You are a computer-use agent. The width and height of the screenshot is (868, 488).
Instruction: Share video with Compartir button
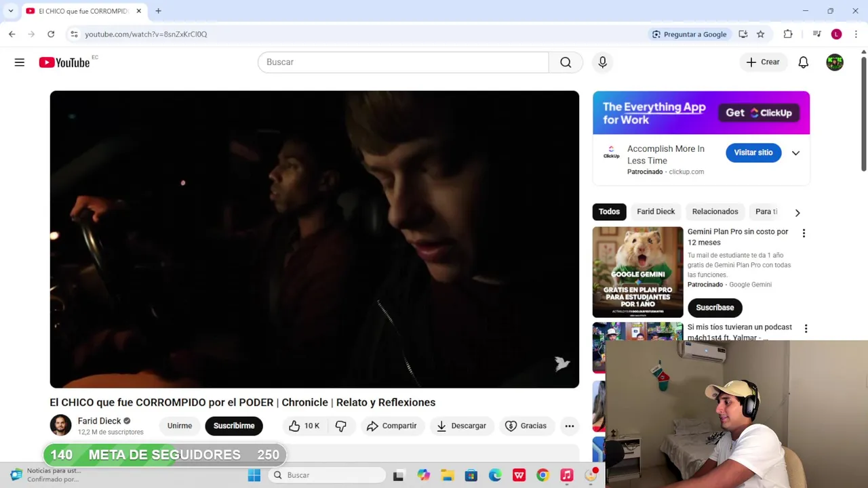tap(391, 426)
